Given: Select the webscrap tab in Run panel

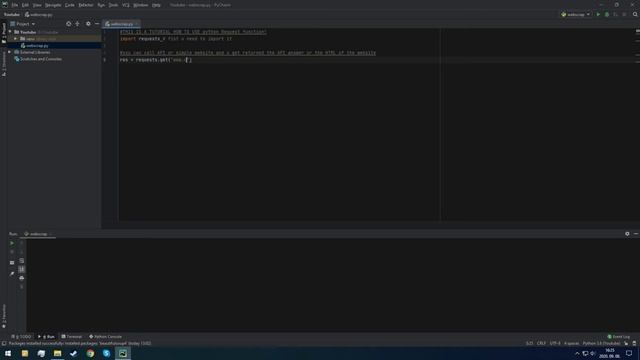Looking at the screenshot, I should pos(38,234).
